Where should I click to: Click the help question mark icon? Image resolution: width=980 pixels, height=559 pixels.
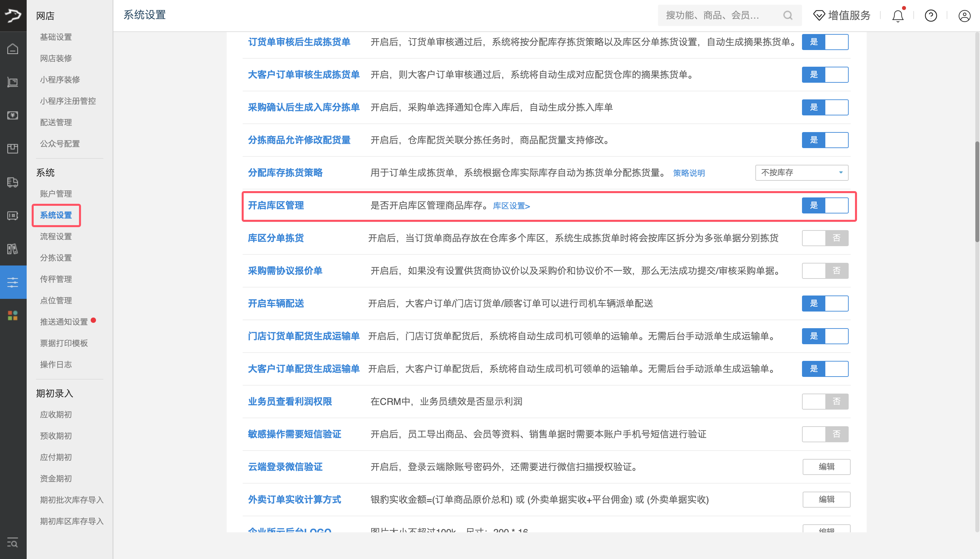tap(931, 15)
